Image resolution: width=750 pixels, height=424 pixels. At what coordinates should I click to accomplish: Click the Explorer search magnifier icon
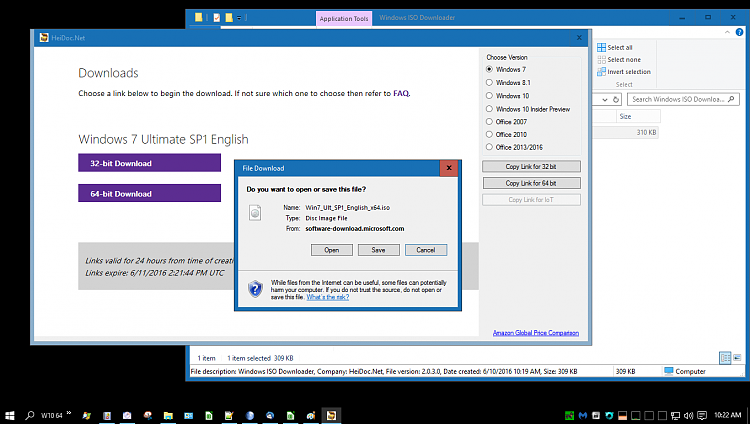click(x=731, y=99)
